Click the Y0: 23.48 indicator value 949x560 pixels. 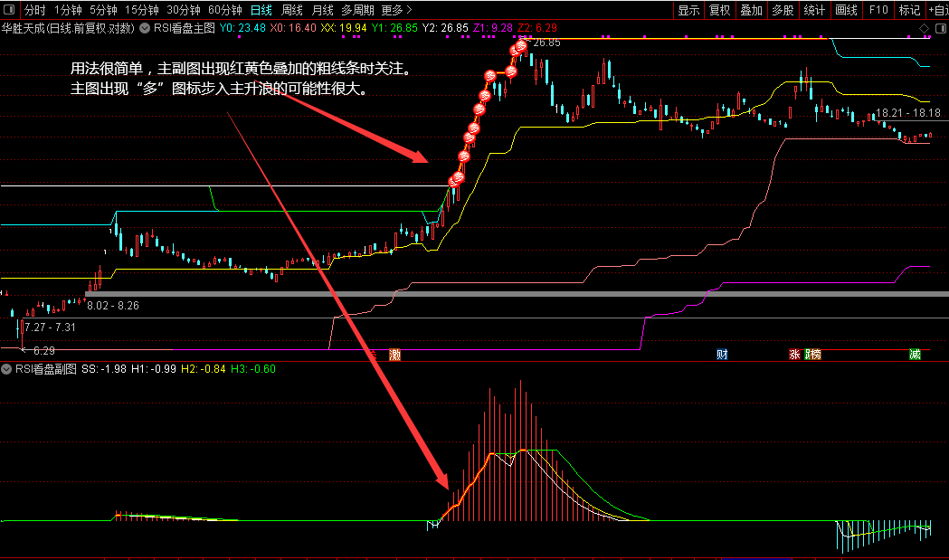point(242,28)
